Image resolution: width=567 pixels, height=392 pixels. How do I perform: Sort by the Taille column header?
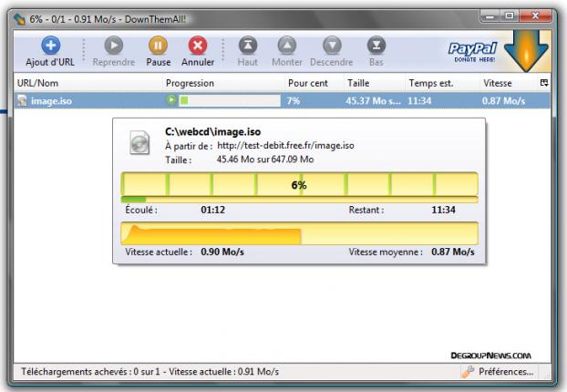click(372, 83)
